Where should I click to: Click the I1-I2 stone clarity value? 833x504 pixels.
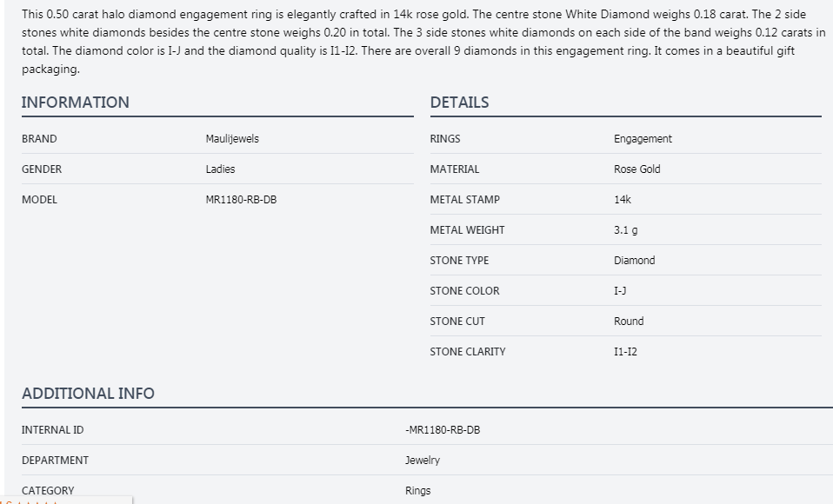pyautogui.click(x=625, y=352)
